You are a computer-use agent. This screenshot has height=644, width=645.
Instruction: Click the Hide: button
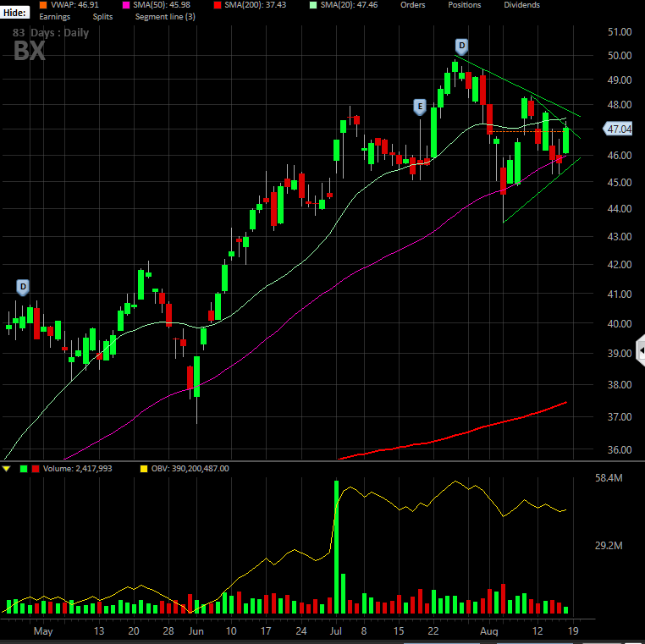pyautogui.click(x=14, y=13)
